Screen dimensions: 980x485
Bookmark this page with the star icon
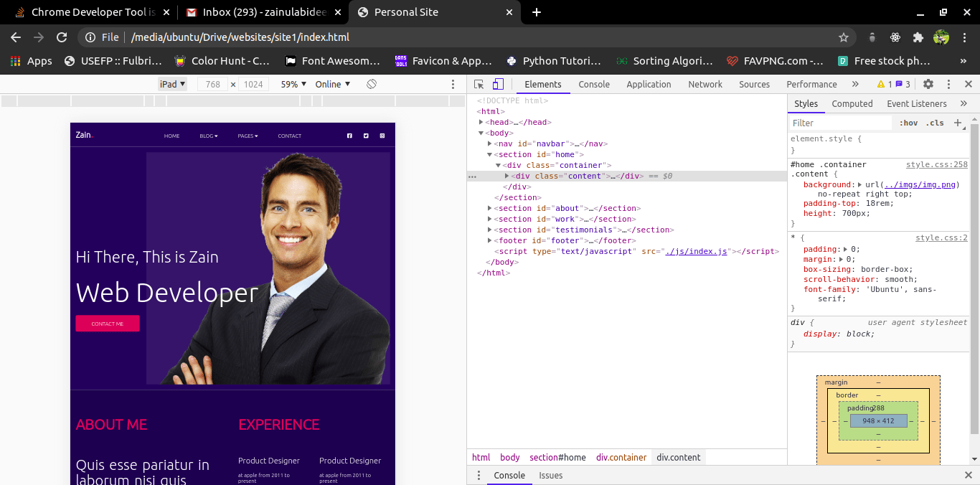[844, 37]
